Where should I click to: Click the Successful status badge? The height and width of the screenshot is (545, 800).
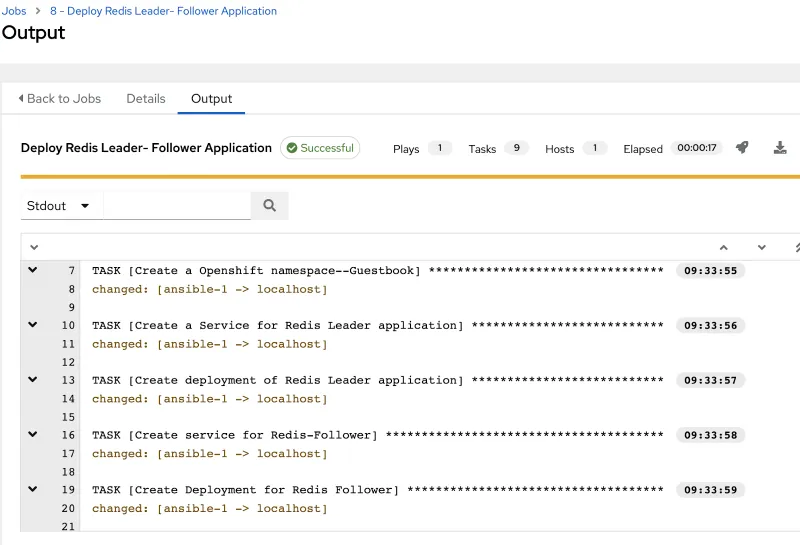pyautogui.click(x=320, y=148)
